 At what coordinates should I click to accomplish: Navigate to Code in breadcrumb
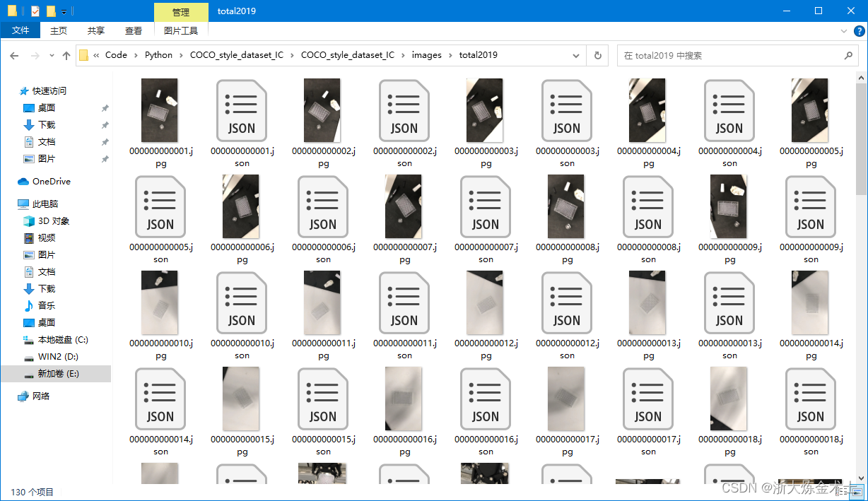point(116,55)
